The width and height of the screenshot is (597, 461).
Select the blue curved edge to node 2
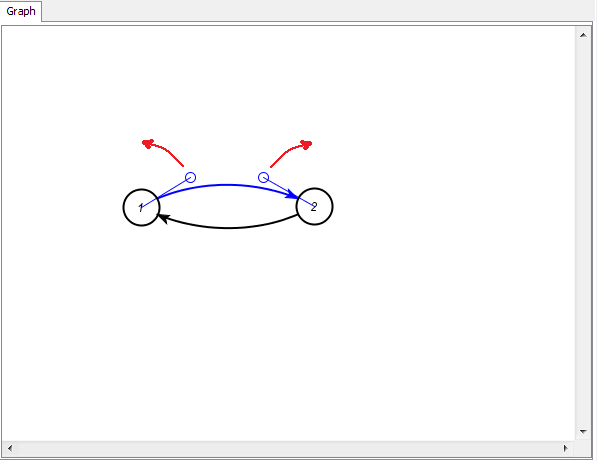tap(227, 185)
